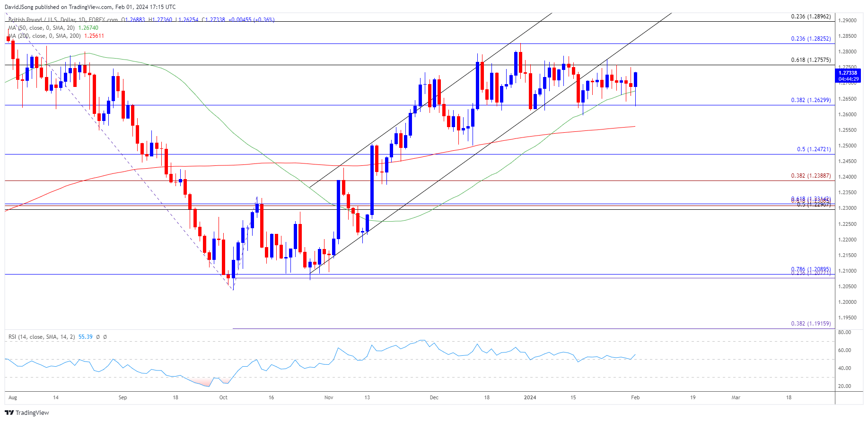This screenshot has width=868, height=421.
Task: Click the Mar date axis label
Action: [736, 397]
